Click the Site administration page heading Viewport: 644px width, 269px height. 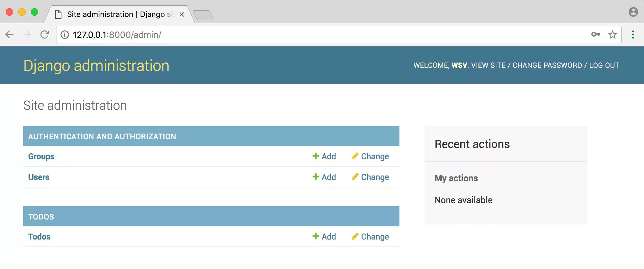(x=75, y=105)
